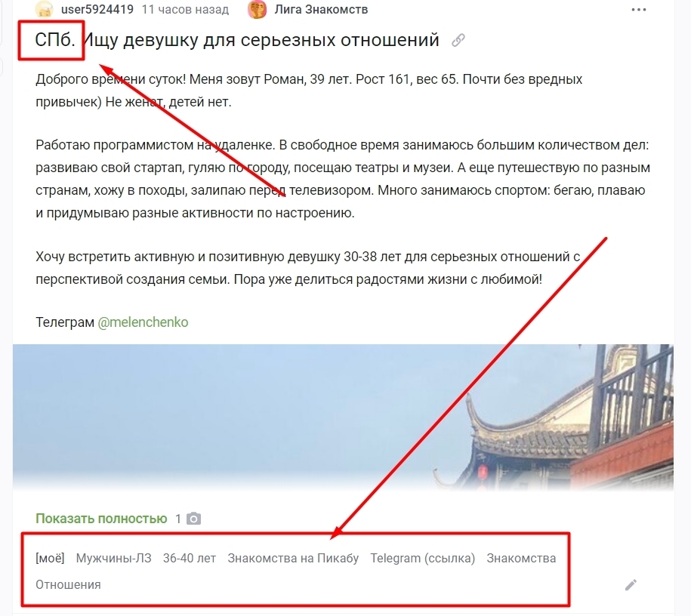Open the three-dots post options menu
This screenshot has height=616, width=691.
pyautogui.click(x=638, y=10)
